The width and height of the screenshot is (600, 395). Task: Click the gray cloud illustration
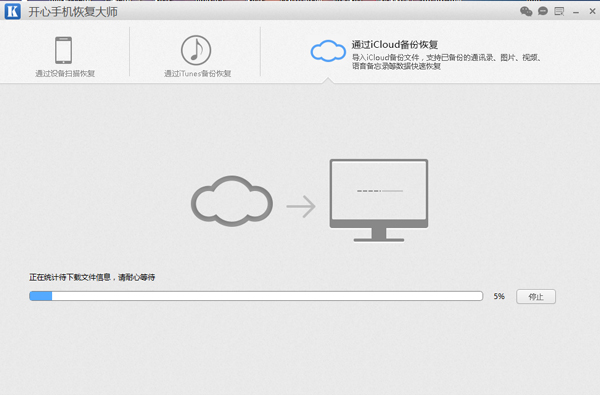point(232,201)
